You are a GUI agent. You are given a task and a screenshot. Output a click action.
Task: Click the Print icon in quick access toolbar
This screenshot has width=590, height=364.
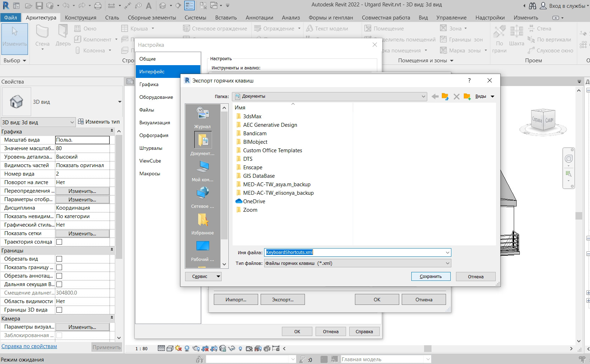pos(98,6)
